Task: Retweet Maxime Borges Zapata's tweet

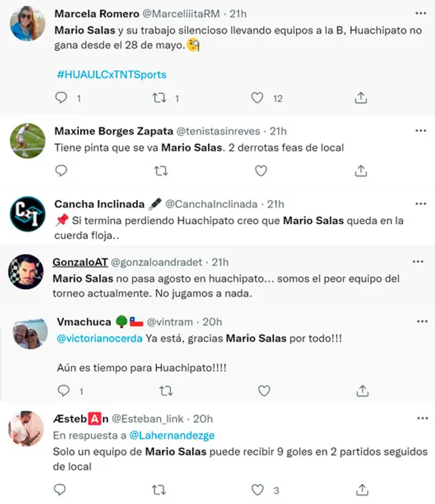Action: tap(161, 171)
